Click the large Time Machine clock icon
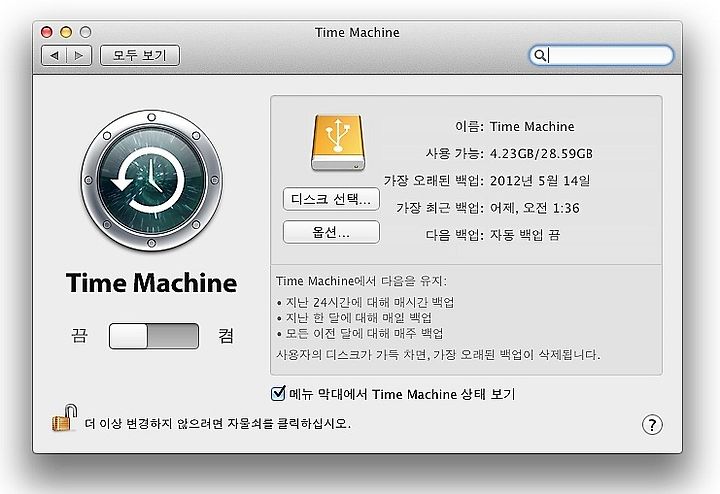Viewport: 720px width, 494px height. click(152, 180)
